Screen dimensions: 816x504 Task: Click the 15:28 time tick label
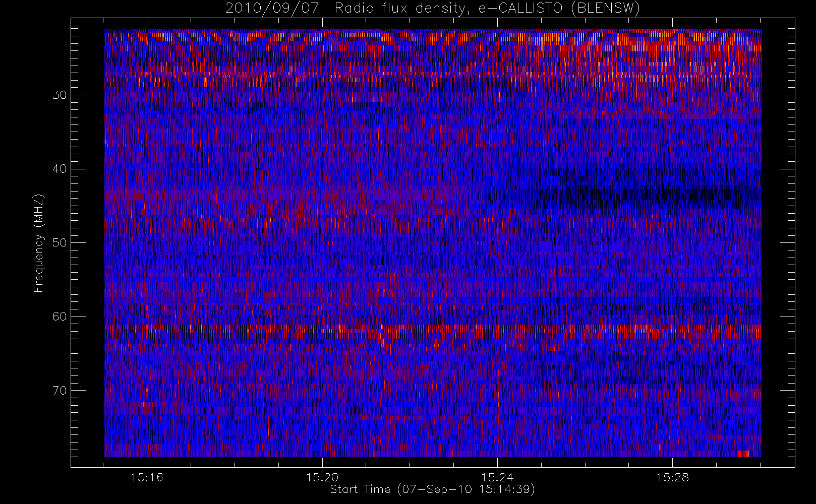click(672, 477)
